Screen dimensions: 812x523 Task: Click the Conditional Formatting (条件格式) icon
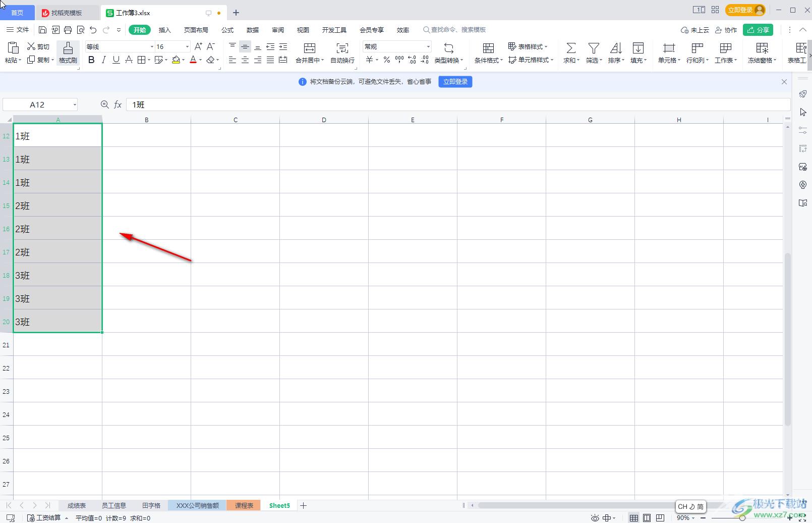(488, 48)
